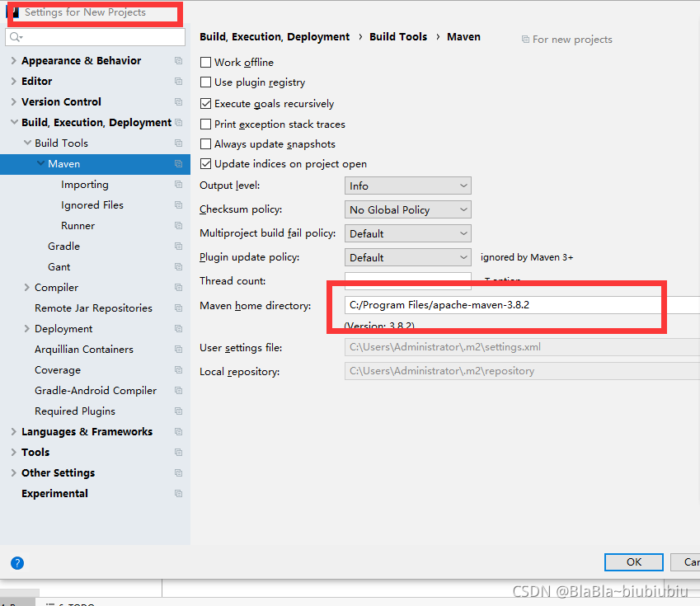Collapse Build, Execution, Deployment section
Screen dimensions: 700x606
pyautogui.click(x=14, y=122)
